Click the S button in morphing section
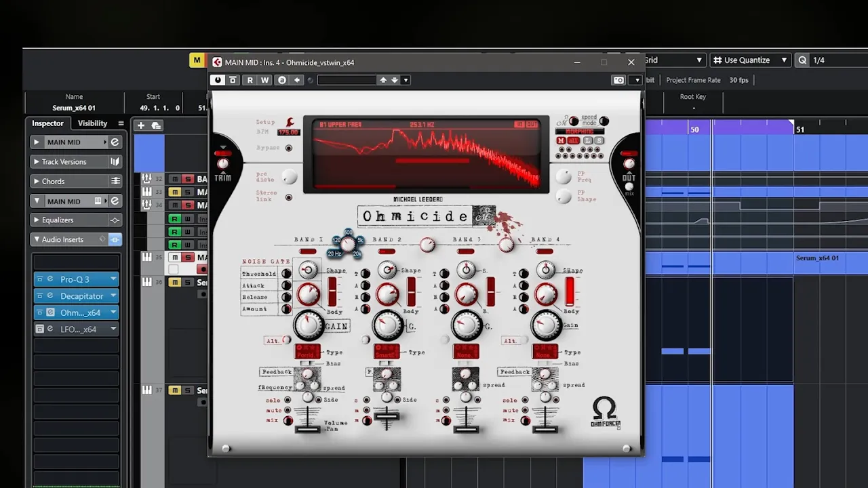Viewport: 868px width, 488px height. tap(599, 140)
